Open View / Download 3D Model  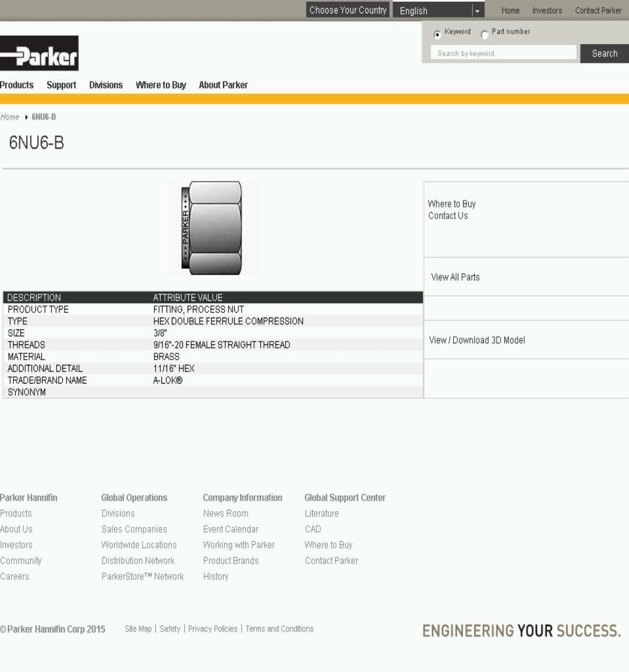(477, 340)
